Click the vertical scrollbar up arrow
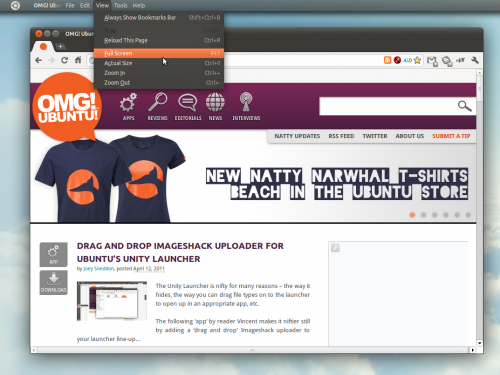 click(x=479, y=72)
